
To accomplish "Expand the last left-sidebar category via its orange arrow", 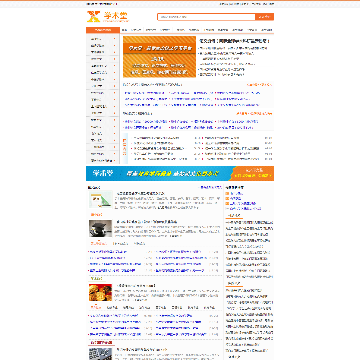I will tap(115, 160).
